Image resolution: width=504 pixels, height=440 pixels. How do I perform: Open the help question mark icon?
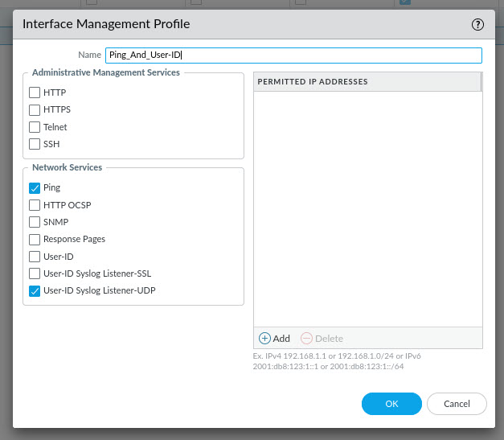pyautogui.click(x=477, y=24)
